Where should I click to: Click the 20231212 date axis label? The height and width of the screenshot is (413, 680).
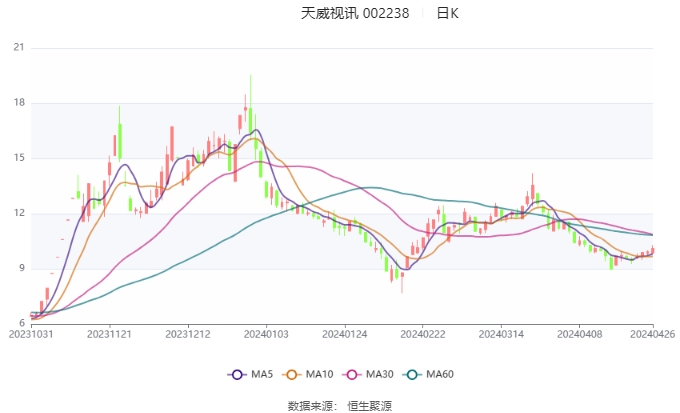[188, 334]
